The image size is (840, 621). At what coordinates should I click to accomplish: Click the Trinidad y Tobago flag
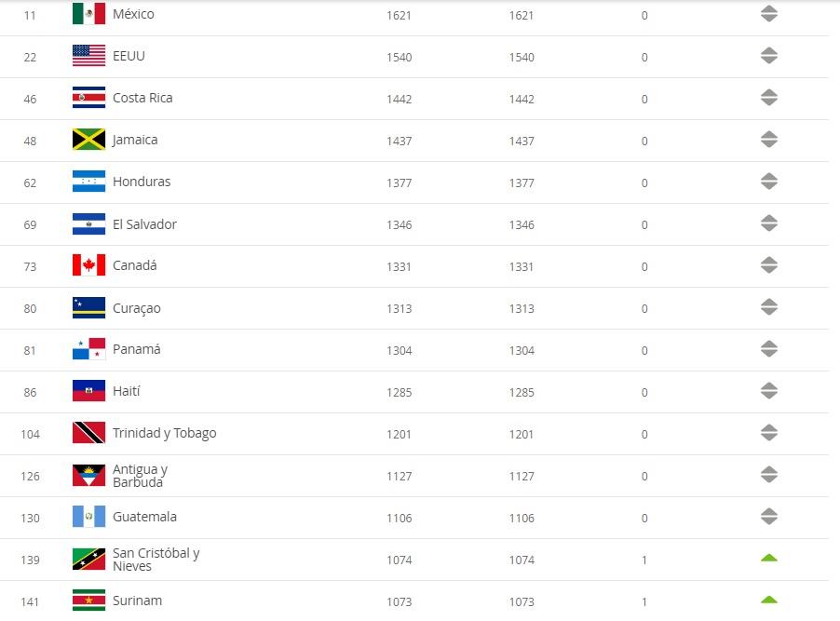point(88,433)
